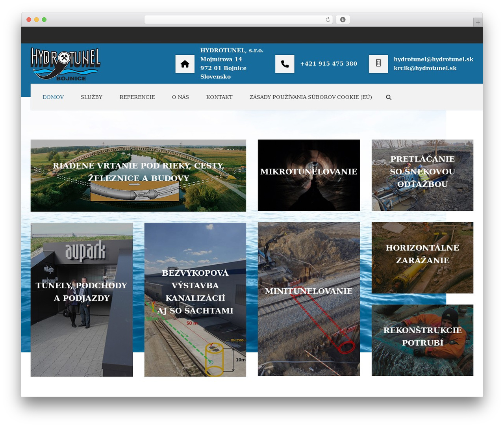Click the email document icon
504x427 pixels.
(378, 64)
